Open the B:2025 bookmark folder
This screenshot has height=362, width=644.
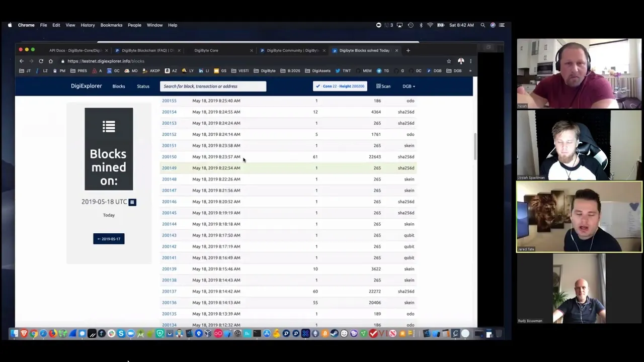pos(290,71)
